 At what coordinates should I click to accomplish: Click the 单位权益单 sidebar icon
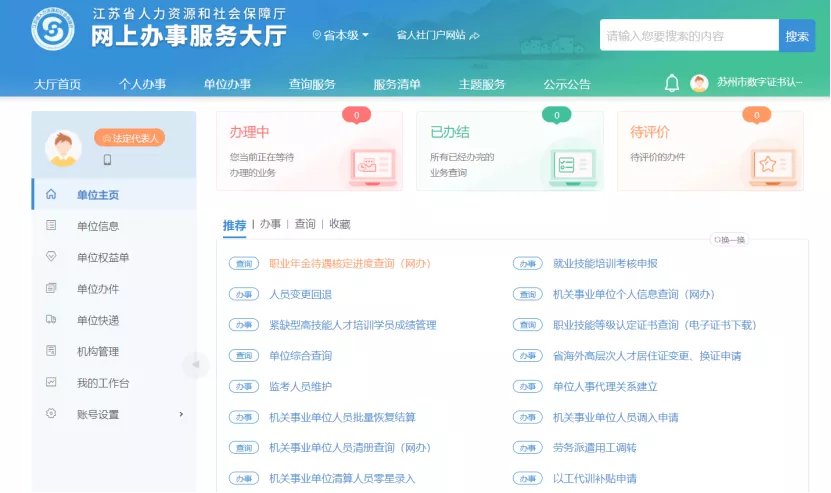(x=51, y=257)
